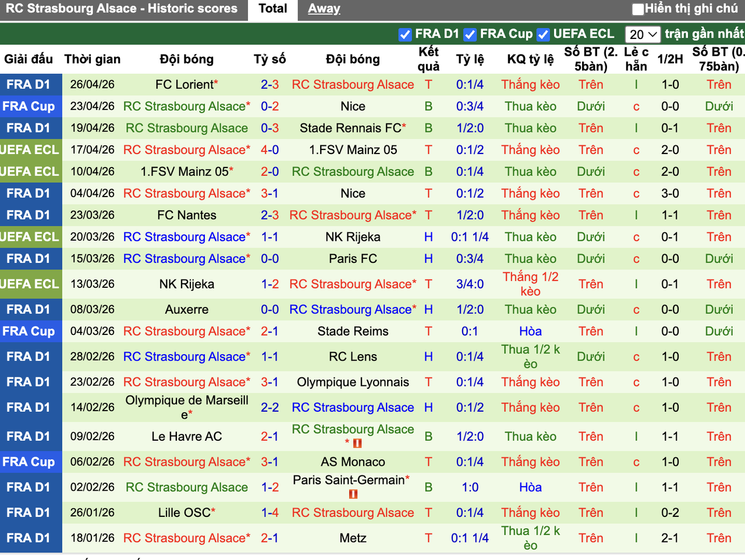This screenshot has width=745, height=560.
Task: Click FC Nantes team name
Action: pyautogui.click(x=187, y=215)
